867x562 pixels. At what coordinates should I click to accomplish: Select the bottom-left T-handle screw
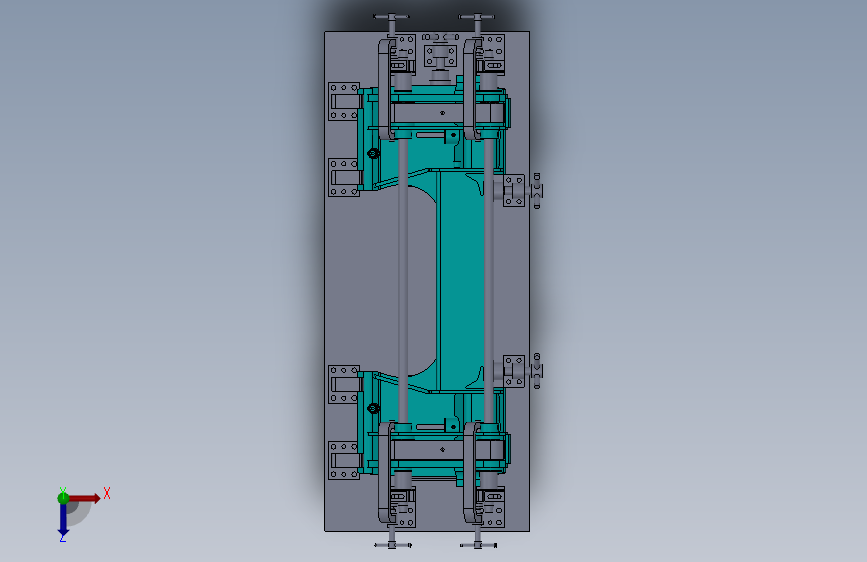[392, 539]
